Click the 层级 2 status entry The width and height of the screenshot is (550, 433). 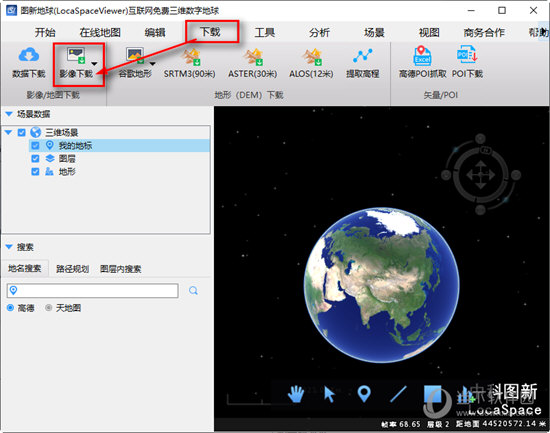[438, 424]
